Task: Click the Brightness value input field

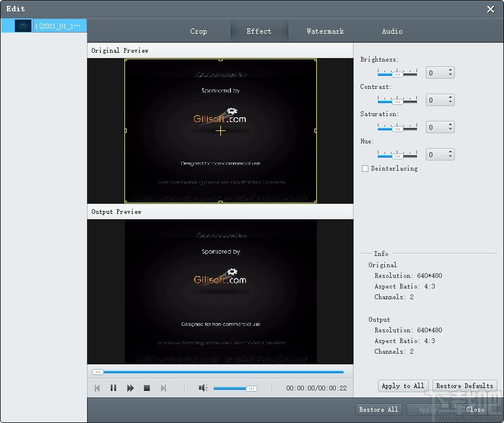Action: [x=436, y=72]
